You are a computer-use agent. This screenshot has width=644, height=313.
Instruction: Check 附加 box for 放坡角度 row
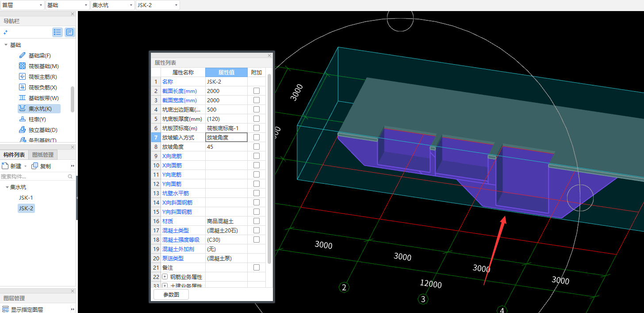tap(257, 147)
